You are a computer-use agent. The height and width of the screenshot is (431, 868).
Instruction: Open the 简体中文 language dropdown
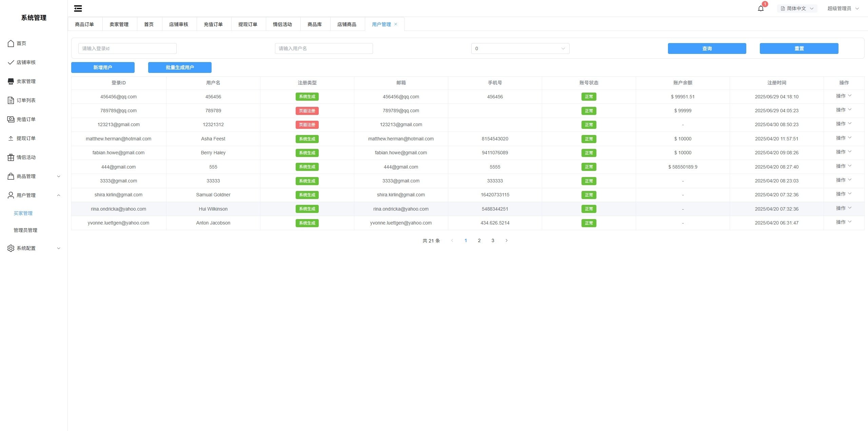pos(797,8)
